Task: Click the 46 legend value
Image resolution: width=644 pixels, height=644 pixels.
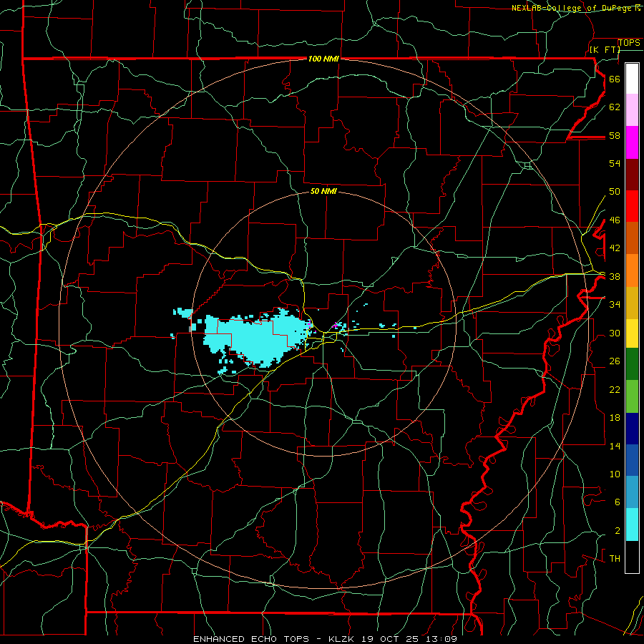Action: (x=615, y=220)
